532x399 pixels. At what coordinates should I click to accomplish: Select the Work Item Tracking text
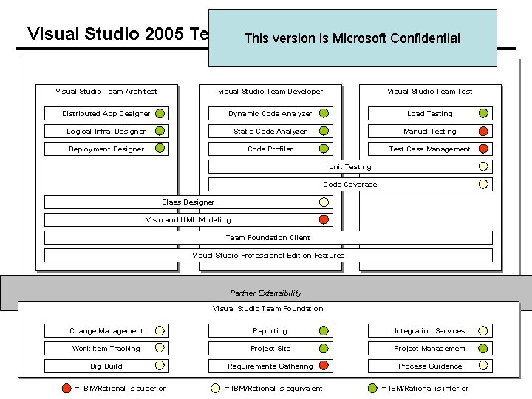pos(106,349)
